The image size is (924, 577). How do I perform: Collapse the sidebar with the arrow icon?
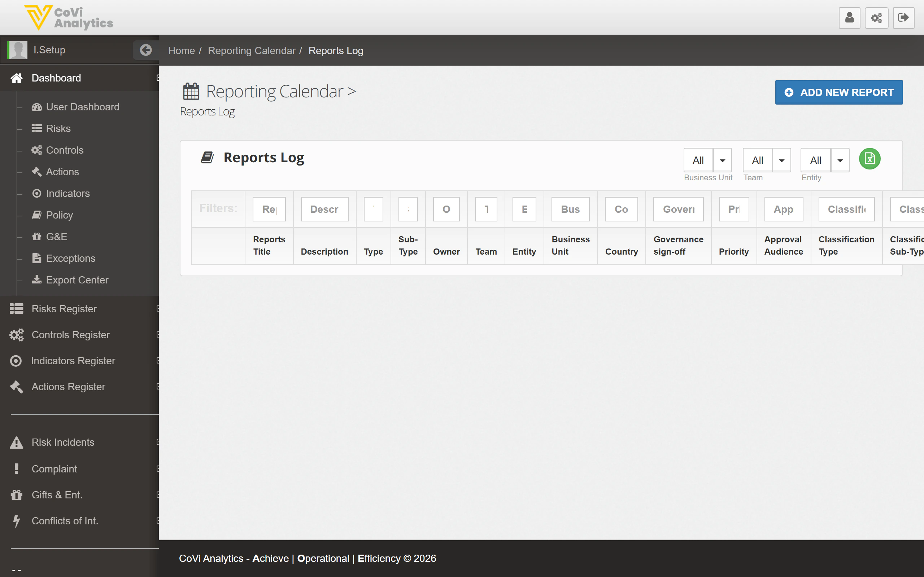click(145, 50)
